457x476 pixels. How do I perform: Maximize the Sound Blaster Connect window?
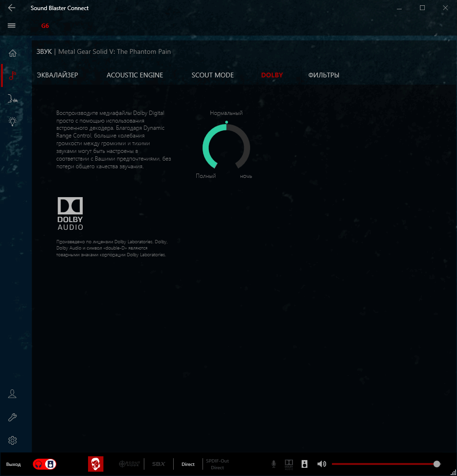tap(422, 8)
